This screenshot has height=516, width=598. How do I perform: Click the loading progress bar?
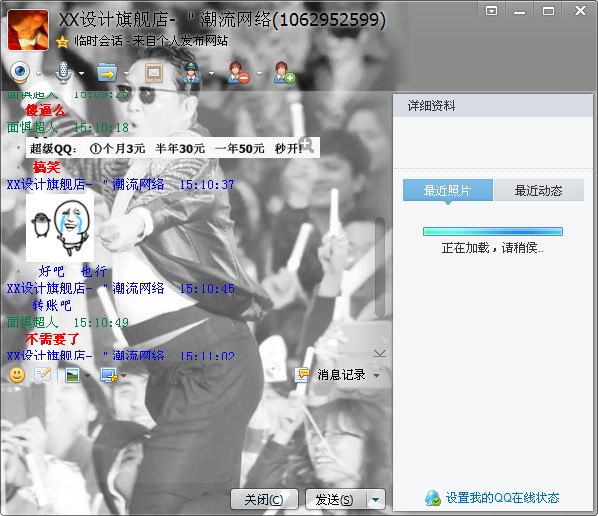(493, 231)
